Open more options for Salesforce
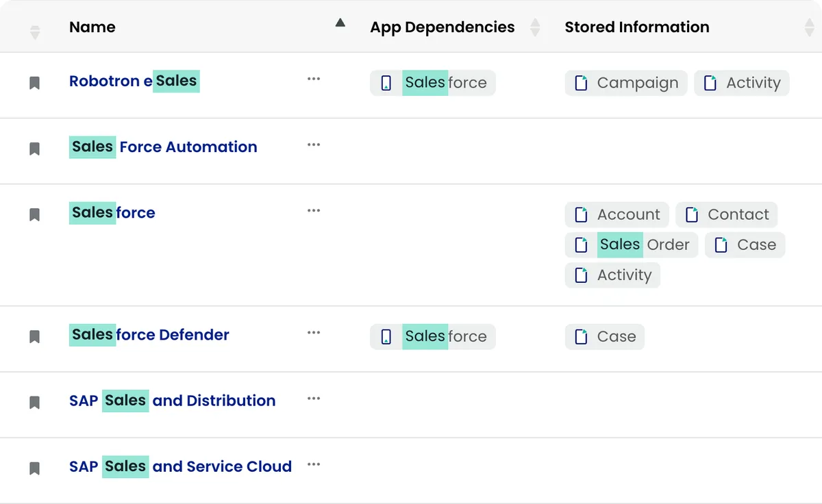822x504 pixels. [314, 210]
